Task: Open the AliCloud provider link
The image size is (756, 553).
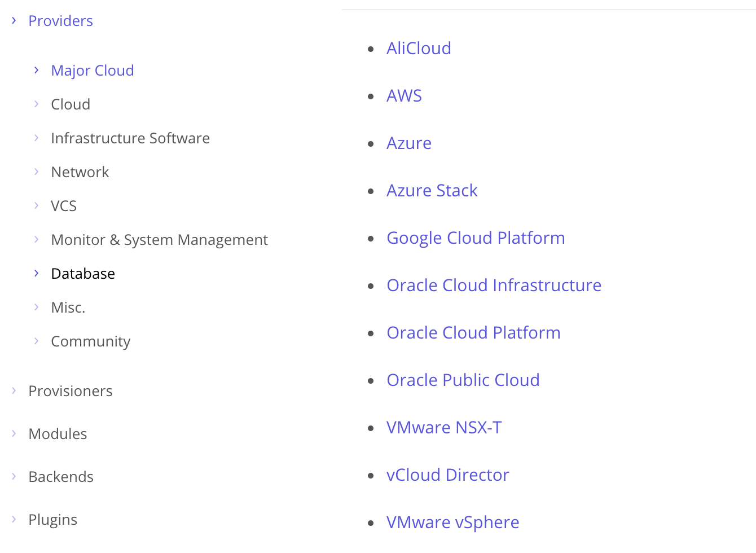Action: pos(419,49)
